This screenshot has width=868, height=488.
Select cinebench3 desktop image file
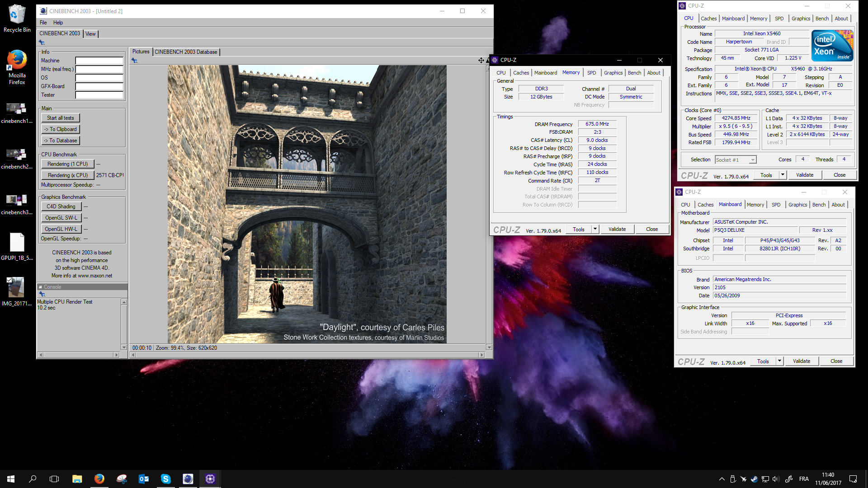(x=17, y=204)
